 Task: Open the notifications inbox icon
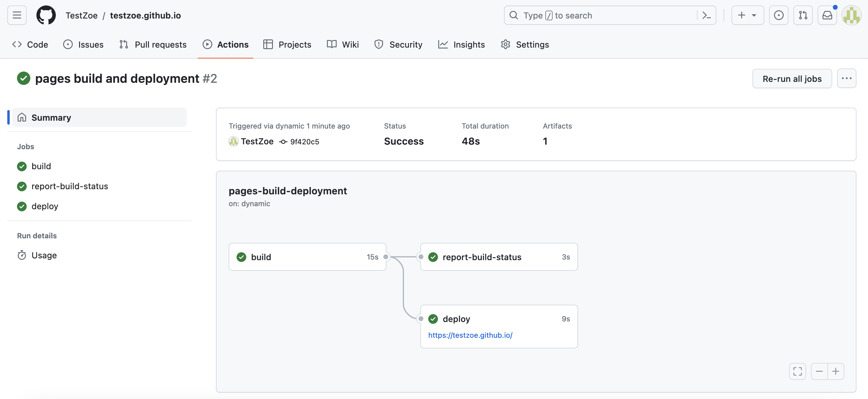[x=827, y=15]
